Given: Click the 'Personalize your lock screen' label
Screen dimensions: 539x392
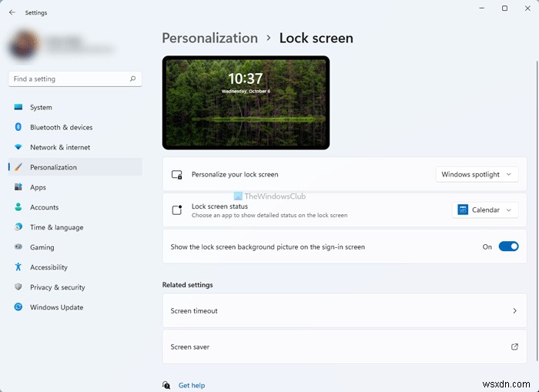Looking at the screenshot, I should coord(235,175).
